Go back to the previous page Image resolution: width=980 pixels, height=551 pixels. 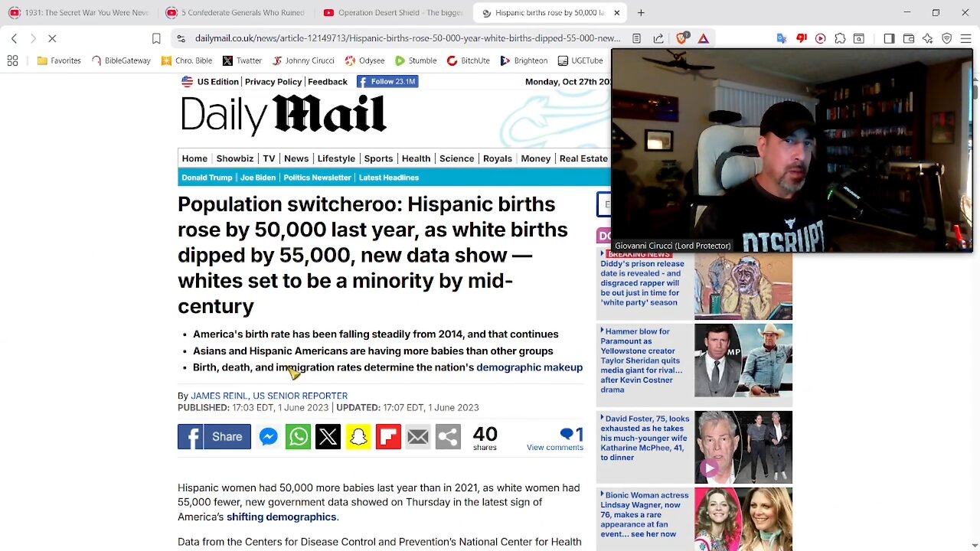[x=14, y=38]
